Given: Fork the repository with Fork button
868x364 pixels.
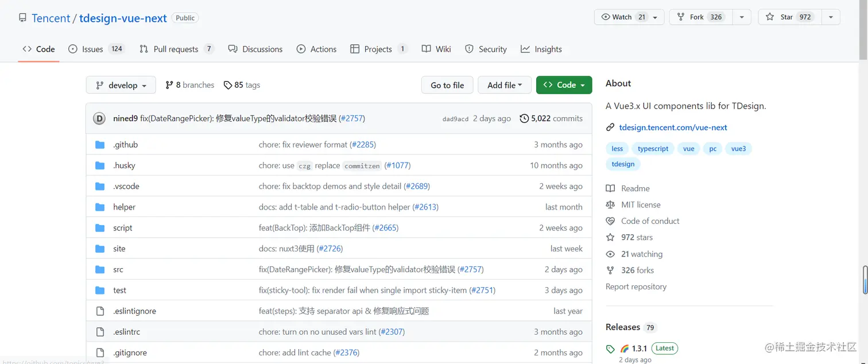Looking at the screenshot, I should click(701, 17).
